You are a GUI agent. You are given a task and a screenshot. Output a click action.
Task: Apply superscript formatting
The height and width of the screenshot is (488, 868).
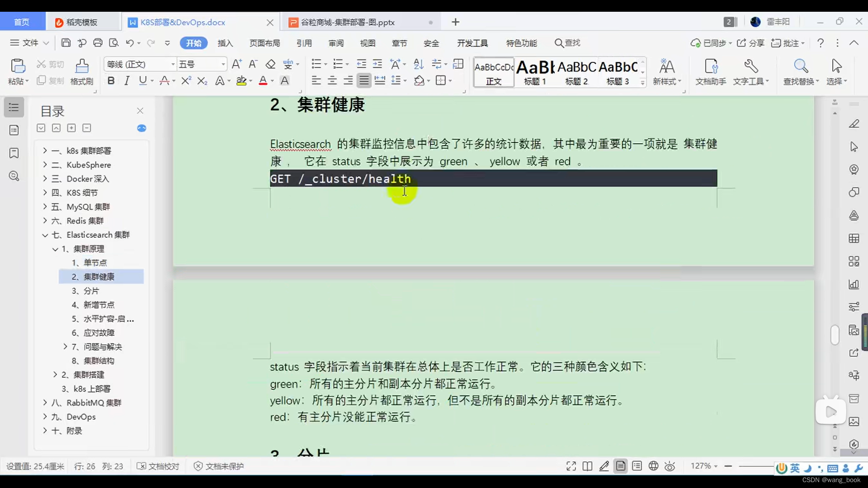186,80
